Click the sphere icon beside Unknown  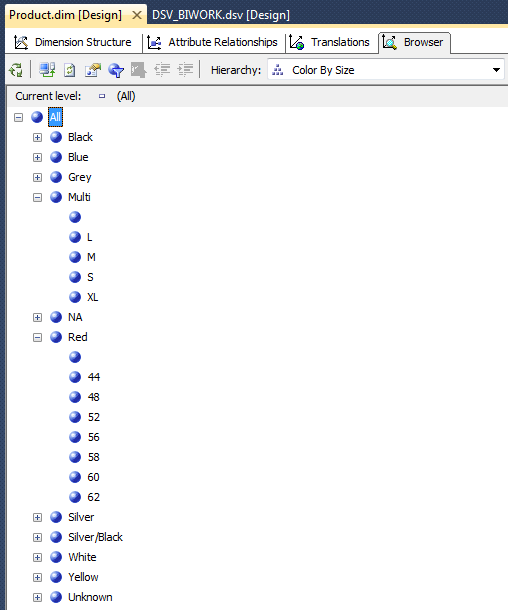coord(56,597)
